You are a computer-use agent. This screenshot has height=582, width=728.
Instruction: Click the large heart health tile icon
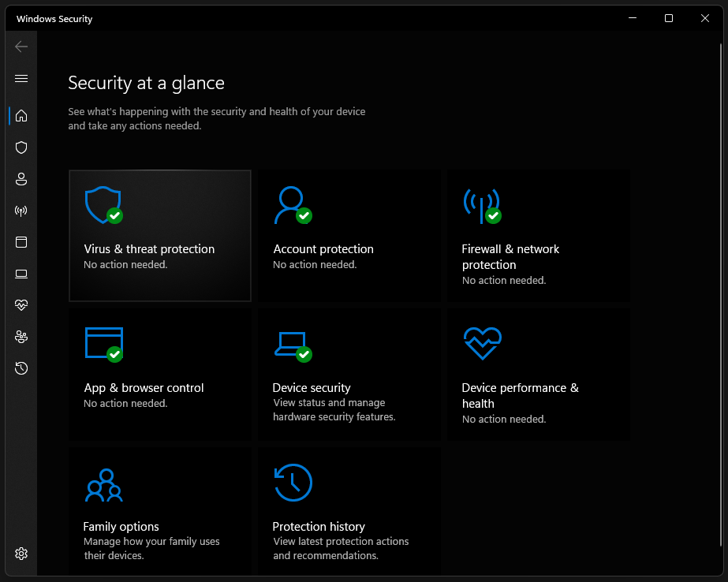[x=483, y=344]
